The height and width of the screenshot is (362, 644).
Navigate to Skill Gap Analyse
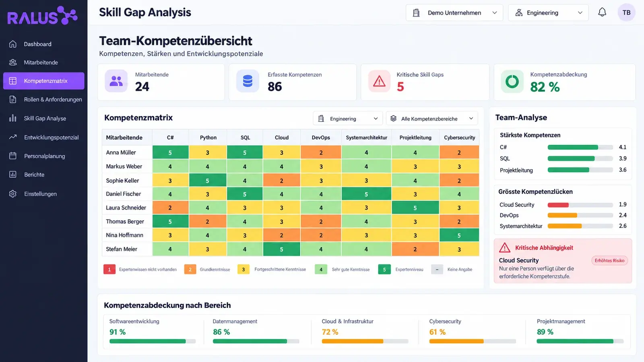click(x=44, y=118)
